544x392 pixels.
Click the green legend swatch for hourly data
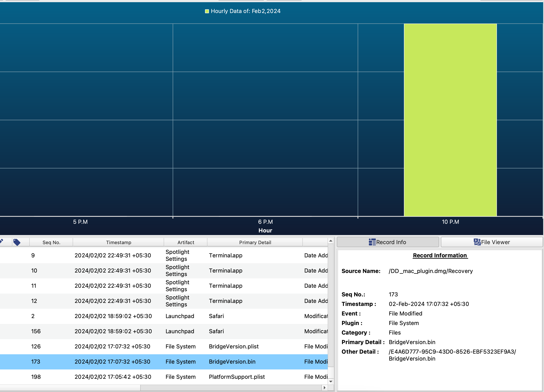[x=207, y=11]
